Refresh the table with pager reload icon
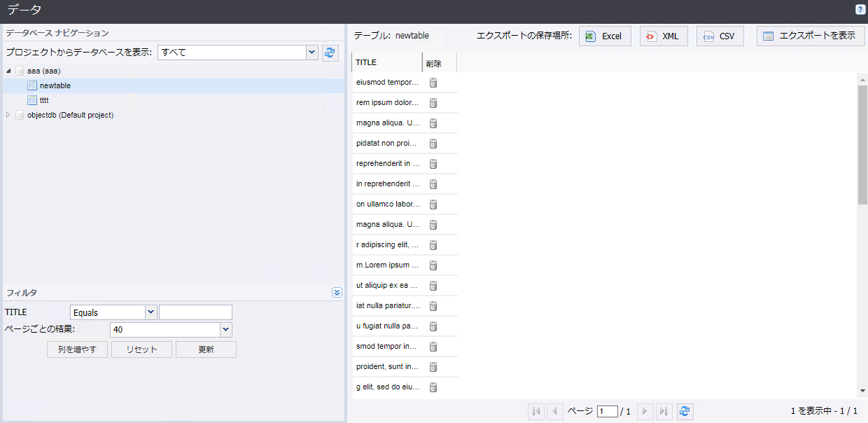The image size is (868, 423). (x=685, y=412)
